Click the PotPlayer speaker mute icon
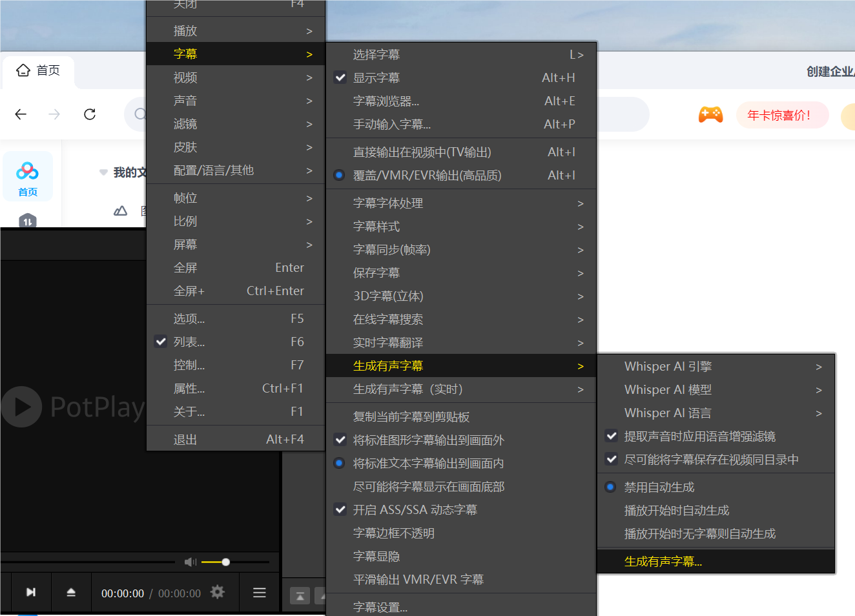The image size is (855, 616). click(191, 562)
